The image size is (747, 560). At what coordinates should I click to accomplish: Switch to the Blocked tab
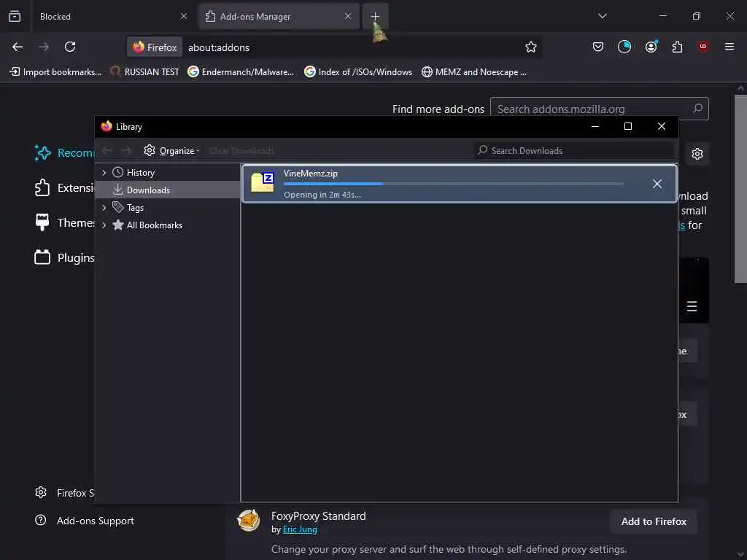pyautogui.click(x=111, y=16)
